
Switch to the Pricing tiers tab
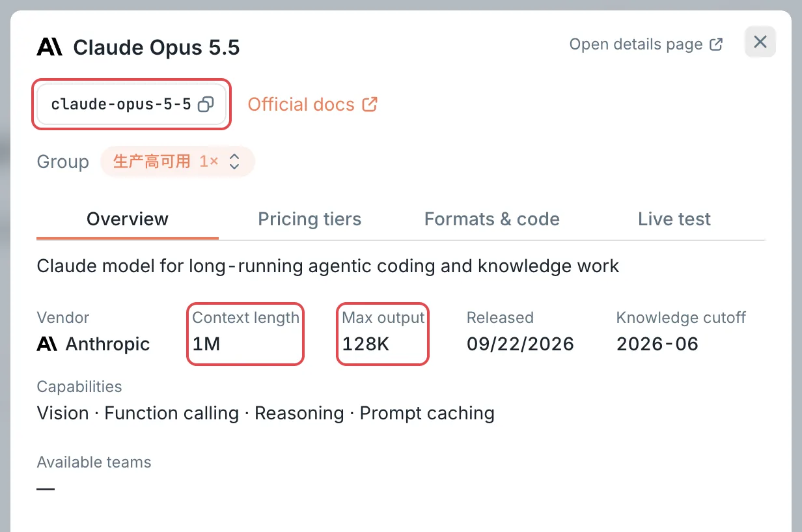(x=310, y=219)
